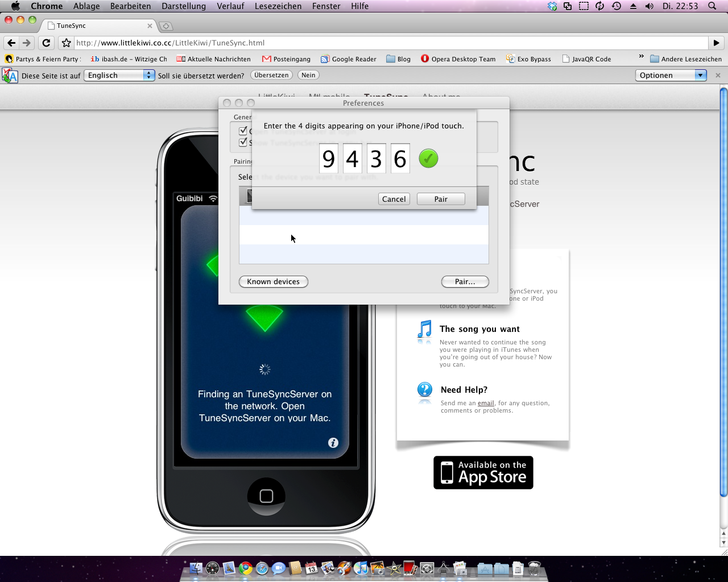
Task: Launch Safari from the Dock
Action: (262, 568)
